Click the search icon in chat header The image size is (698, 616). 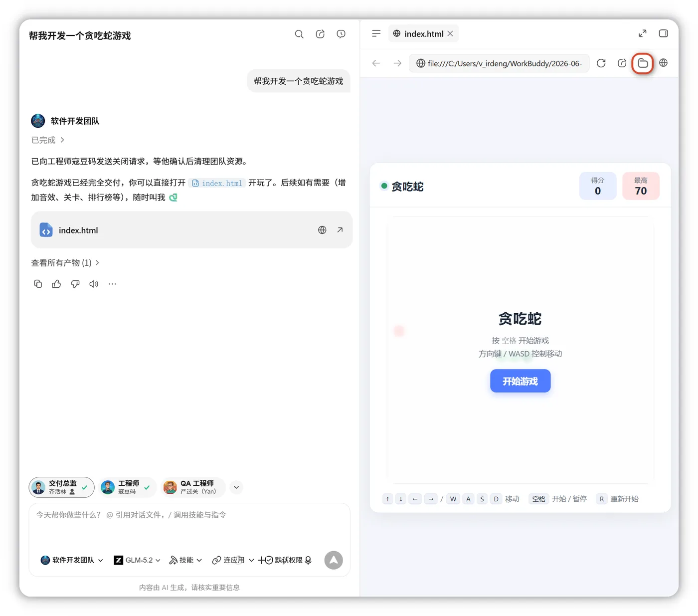tap(299, 34)
